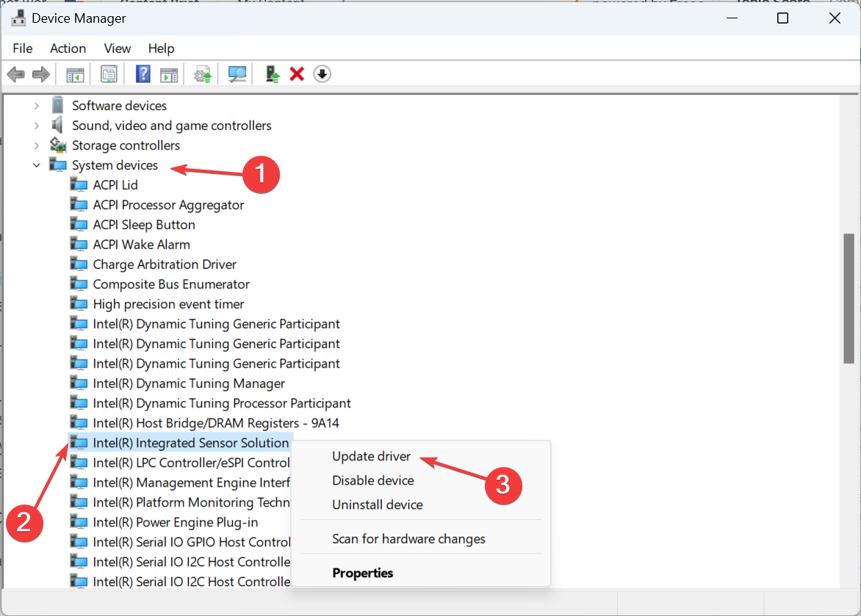Viewport: 861px width, 616px height.
Task: Click the vertical scrollbar thumb
Action: [x=849, y=298]
